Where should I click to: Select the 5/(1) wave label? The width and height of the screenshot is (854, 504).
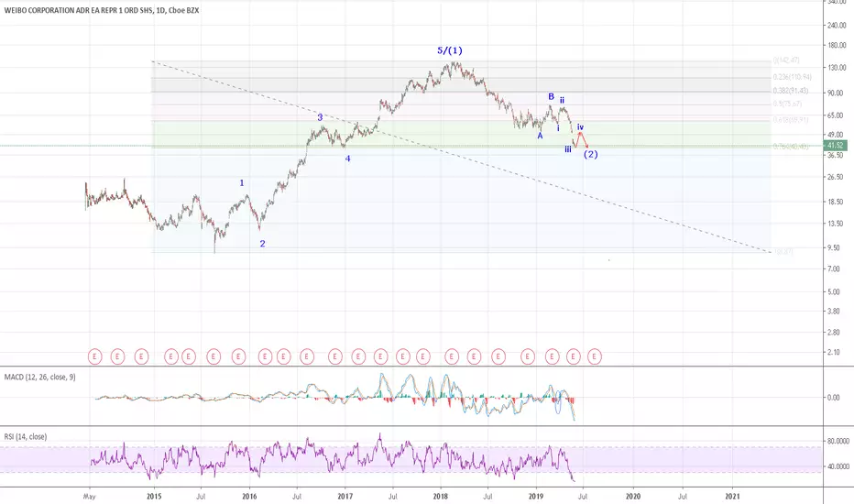tap(449, 50)
